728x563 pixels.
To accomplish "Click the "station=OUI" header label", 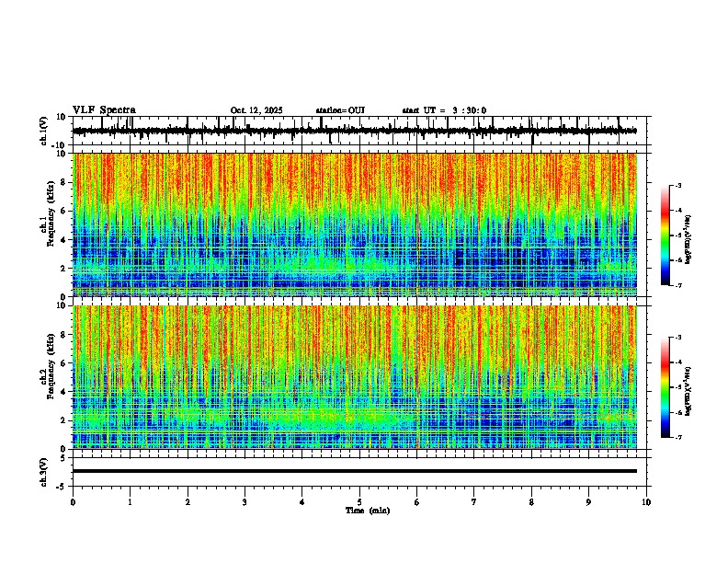I will point(340,110).
